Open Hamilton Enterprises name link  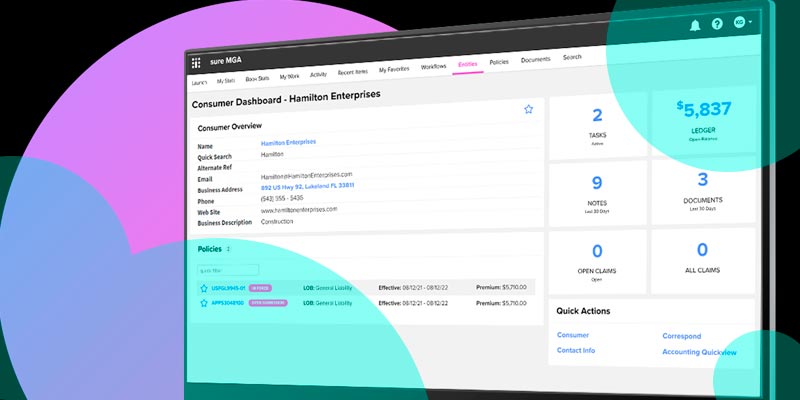(288, 143)
